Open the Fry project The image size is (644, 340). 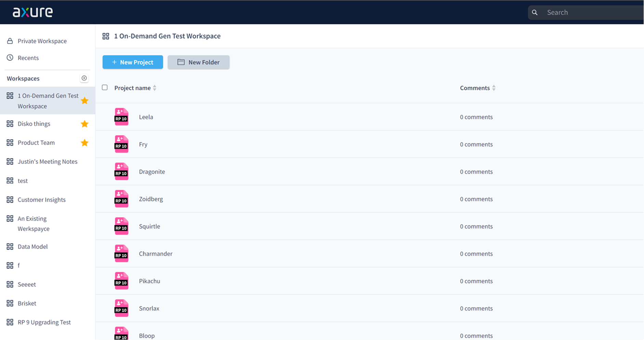[x=143, y=144]
